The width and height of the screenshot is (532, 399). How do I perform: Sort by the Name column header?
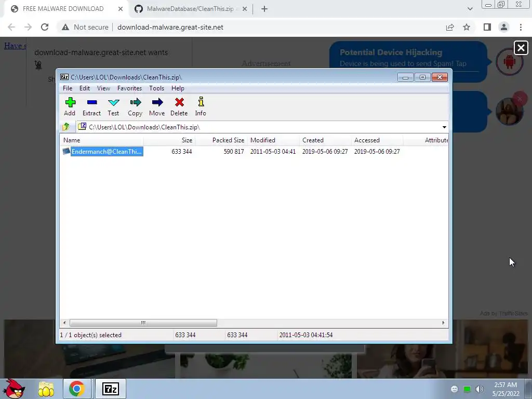point(102,140)
